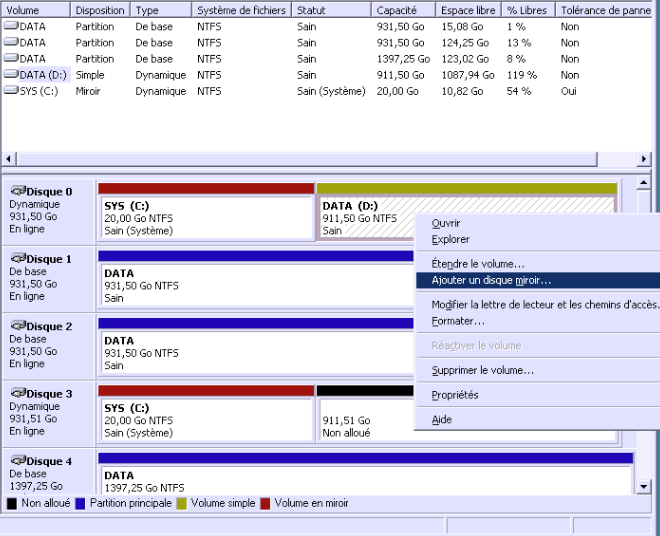
Task: Sort by Tolérance de panne column header
Action: (605, 10)
